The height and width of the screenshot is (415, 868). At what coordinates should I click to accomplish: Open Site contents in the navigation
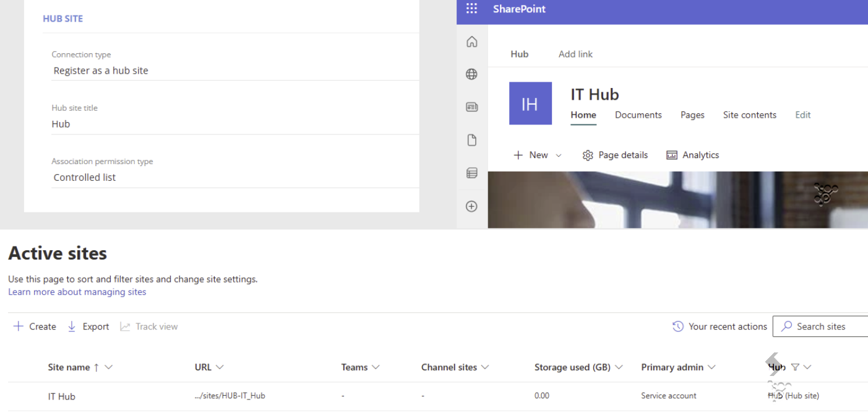click(x=750, y=115)
